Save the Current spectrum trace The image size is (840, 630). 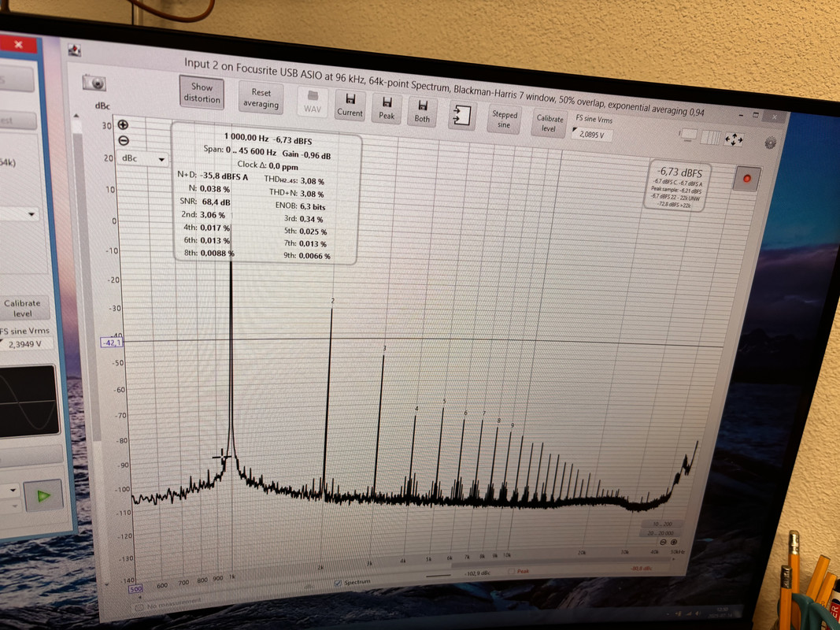(350, 105)
